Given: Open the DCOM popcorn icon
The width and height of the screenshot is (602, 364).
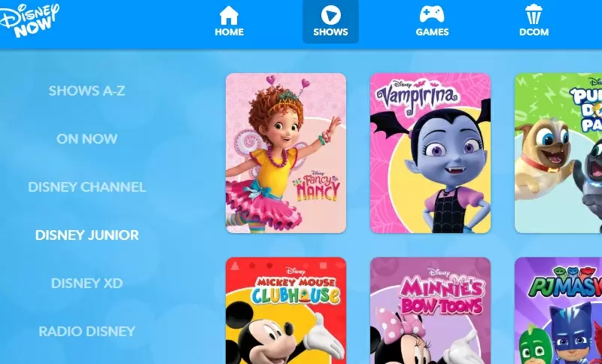Looking at the screenshot, I should (x=534, y=14).
